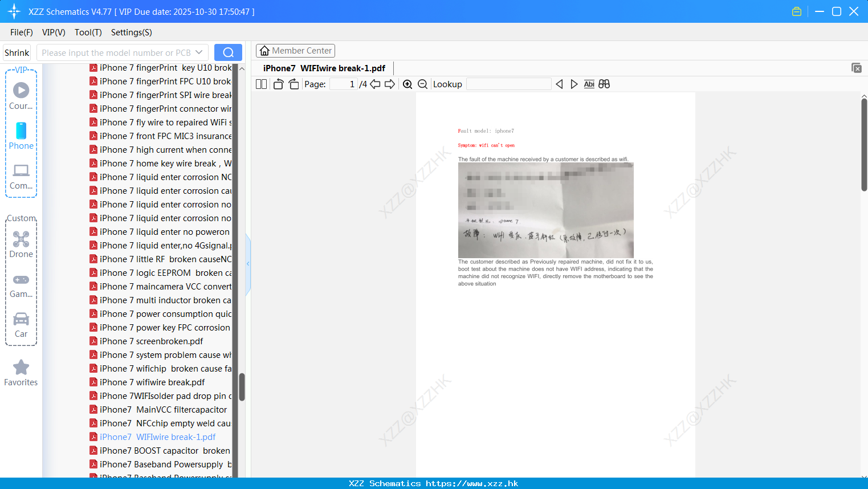Click the Shrink button
The width and height of the screenshot is (868, 489).
point(17,52)
